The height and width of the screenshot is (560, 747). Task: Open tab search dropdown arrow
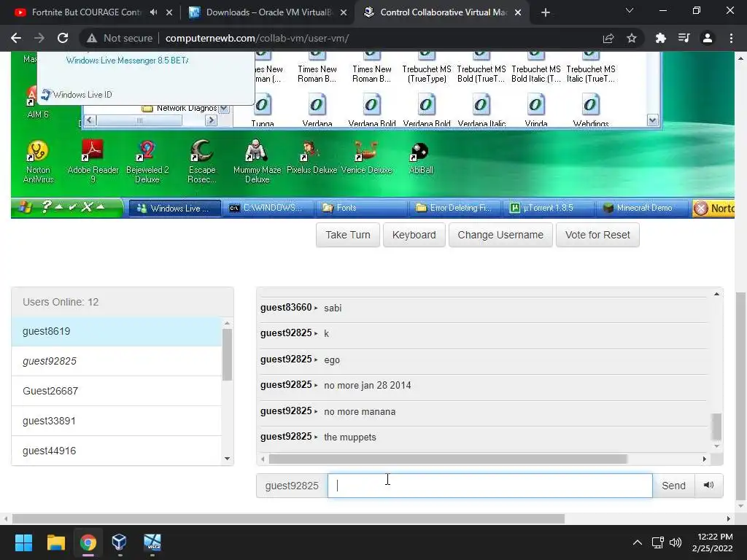630,10
